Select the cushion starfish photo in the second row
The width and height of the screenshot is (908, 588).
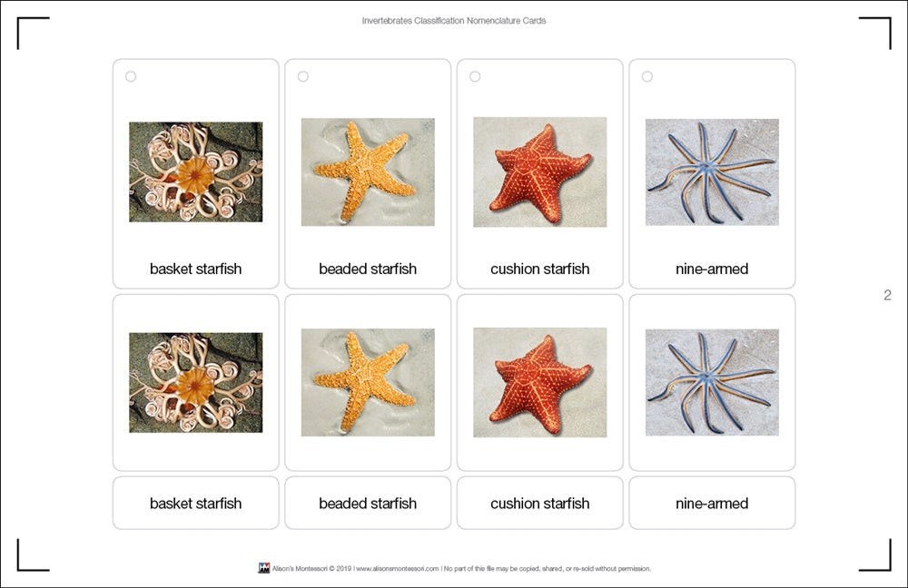click(539, 383)
